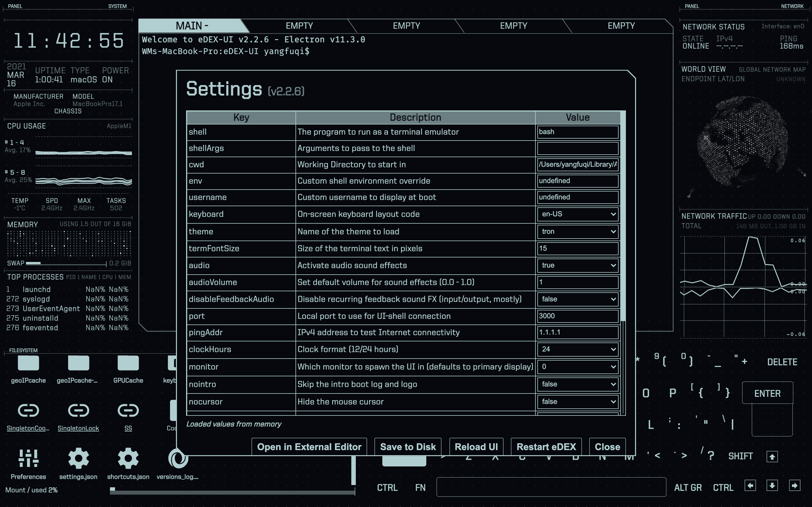Expand the keyboard layout en-US dropdown
Screen dimensions: 812x507
pyautogui.click(x=577, y=214)
